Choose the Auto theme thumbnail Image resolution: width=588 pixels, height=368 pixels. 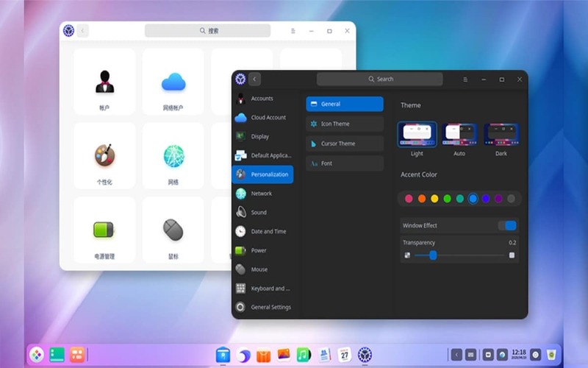pos(459,134)
